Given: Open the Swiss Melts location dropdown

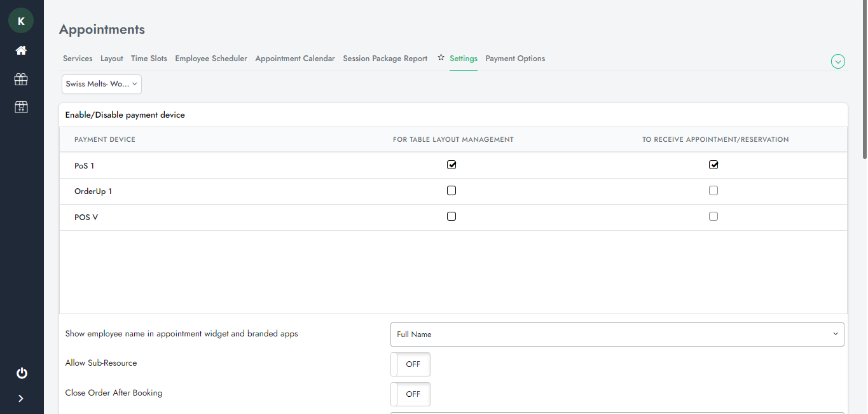Looking at the screenshot, I should tap(102, 84).
